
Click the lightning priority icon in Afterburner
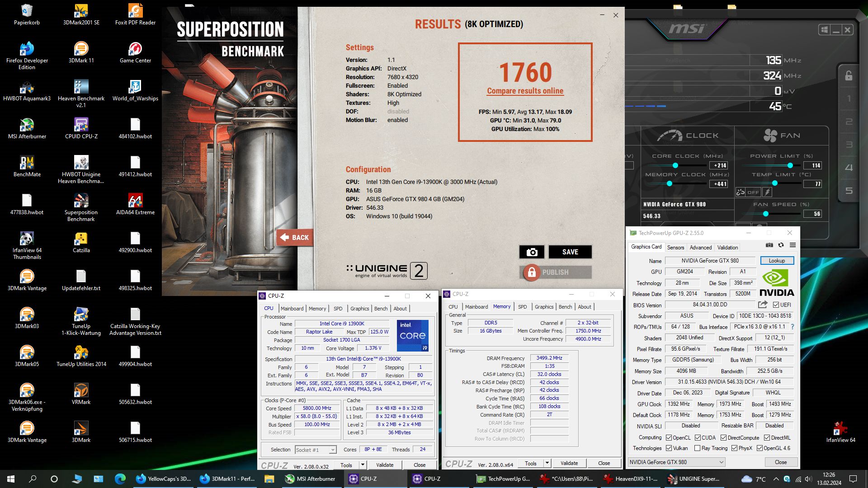click(767, 192)
